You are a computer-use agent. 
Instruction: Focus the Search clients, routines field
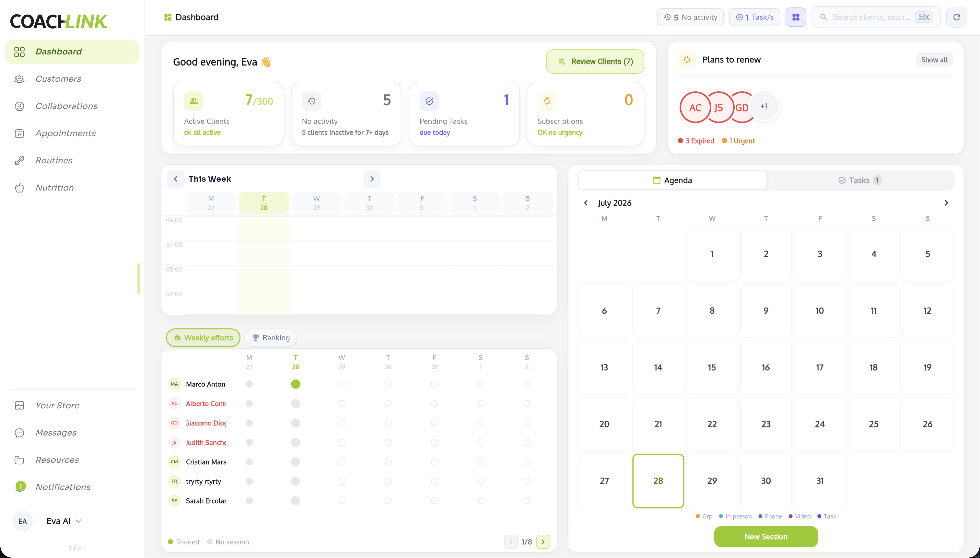pos(876,17)
